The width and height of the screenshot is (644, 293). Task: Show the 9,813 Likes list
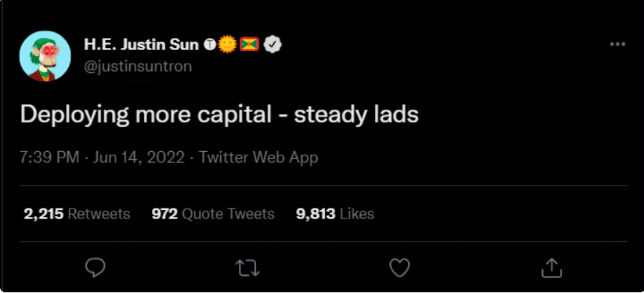[335, 213]
